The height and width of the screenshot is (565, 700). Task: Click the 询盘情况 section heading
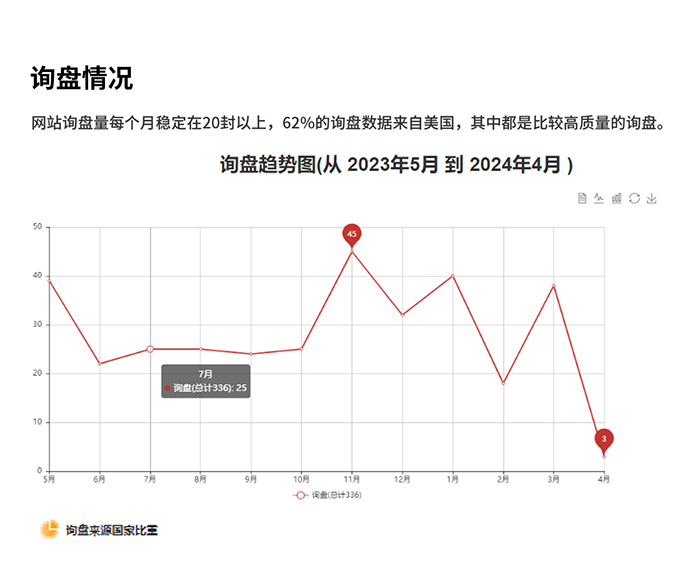[x=81, y=78]
